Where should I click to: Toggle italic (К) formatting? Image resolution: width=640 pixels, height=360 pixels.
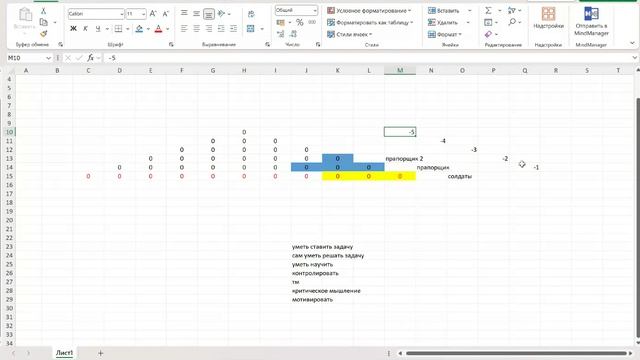tap(85, 29)
